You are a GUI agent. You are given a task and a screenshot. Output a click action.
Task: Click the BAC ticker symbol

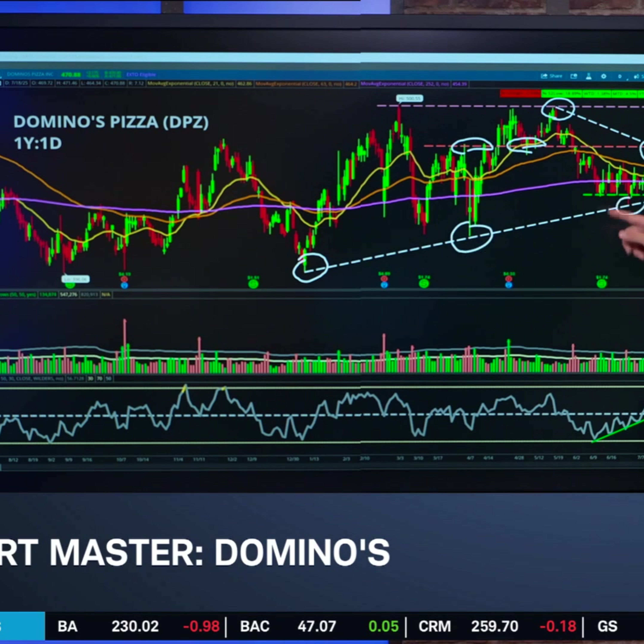[x=255, y=626]
